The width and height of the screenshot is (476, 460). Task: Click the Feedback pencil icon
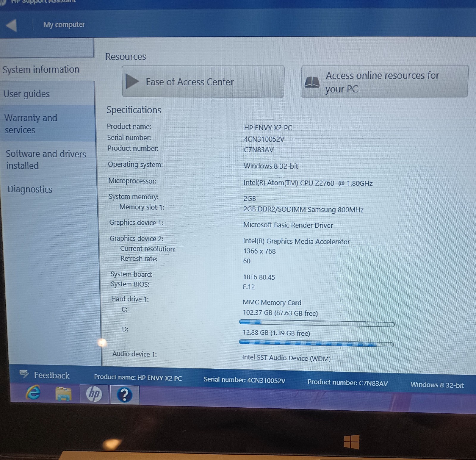(x=24, y=374)
